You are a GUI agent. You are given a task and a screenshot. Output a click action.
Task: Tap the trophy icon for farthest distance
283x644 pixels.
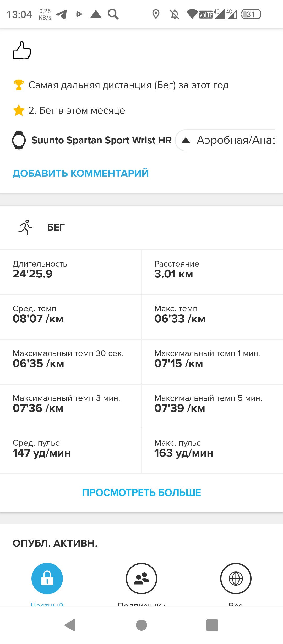click(19, 85)
